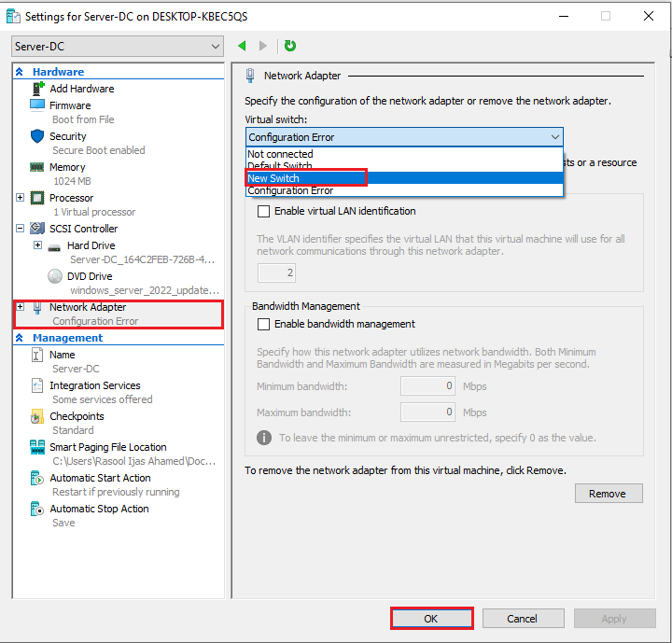This screenshot has height=643, width=672.
Task: Click the Cancel button
Action: coord(523,619)
